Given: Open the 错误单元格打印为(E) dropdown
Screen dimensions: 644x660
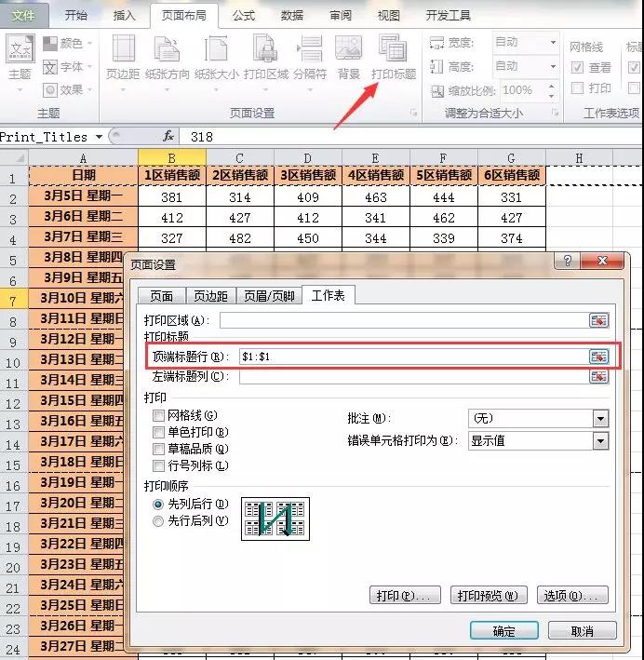Looking at the screenshot, I should pyautogui.click(x=600, y=441).
